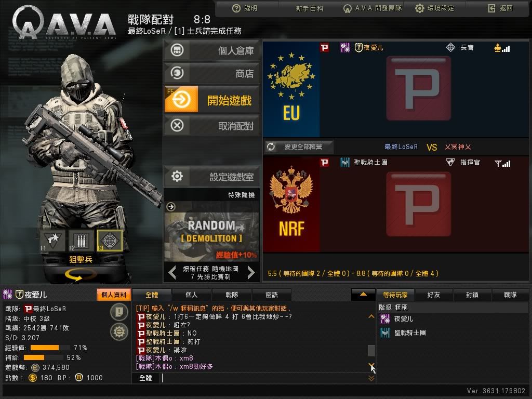Click the 開始遊戲 start game button
This screenshot has width=532, height=399.
click(212, 99)
